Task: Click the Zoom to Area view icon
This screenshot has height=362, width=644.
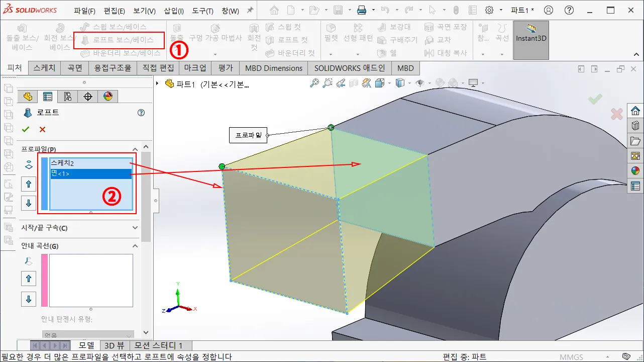Action: click(x=327, y=83)
